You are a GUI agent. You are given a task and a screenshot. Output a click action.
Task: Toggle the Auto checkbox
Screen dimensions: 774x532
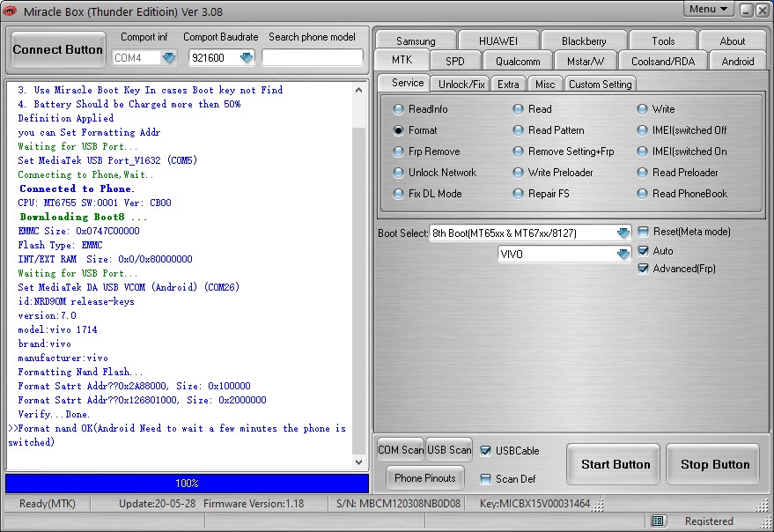tap(643, 250)
